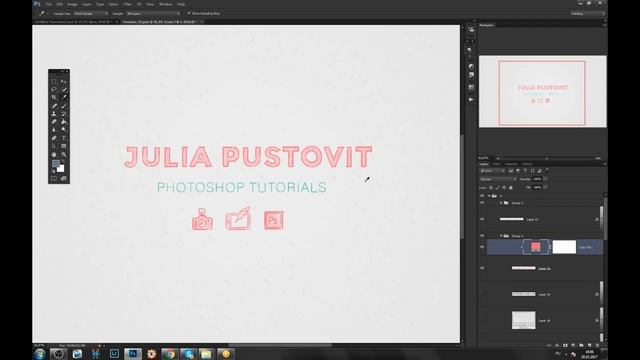The height and width of the screenshot is (360, 640).
Task: Select the Eyedropper tool in toolbox
Action: point(64,98)
